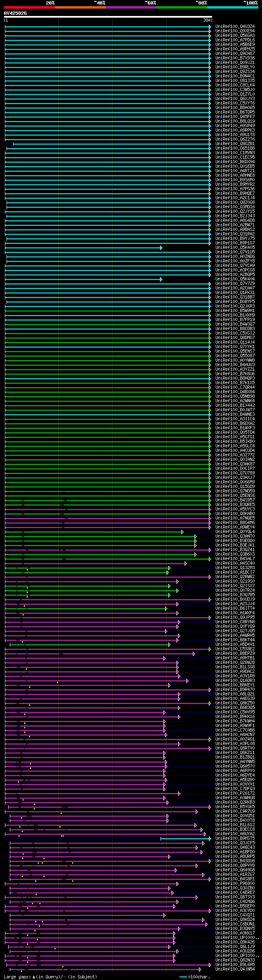Select label UniRef100_Q6L1J9

(235, 946)
